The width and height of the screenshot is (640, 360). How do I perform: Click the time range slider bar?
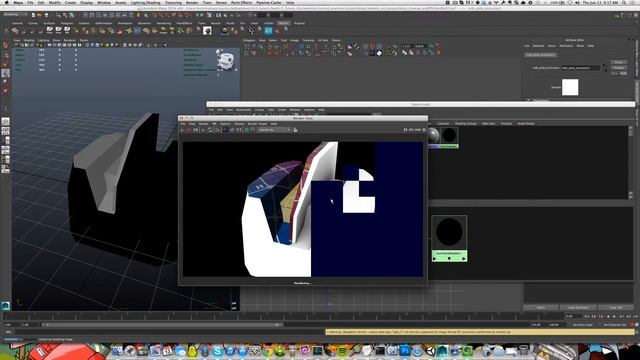point(162,325)
